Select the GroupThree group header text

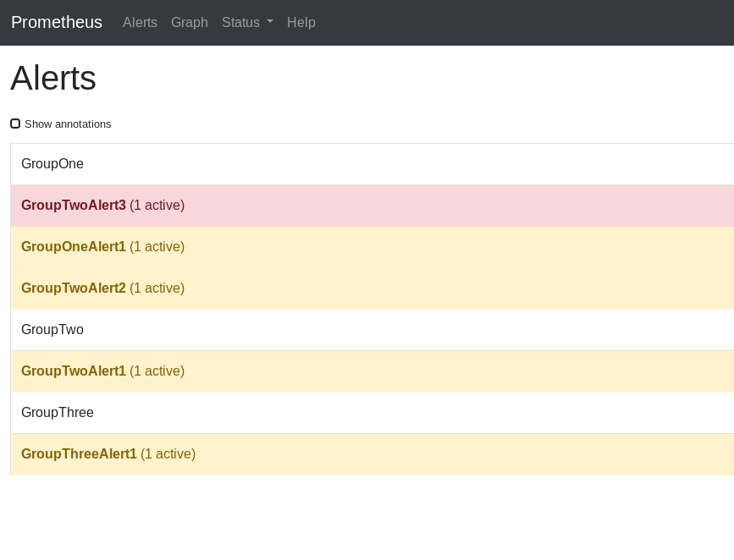tap(58, 412)
